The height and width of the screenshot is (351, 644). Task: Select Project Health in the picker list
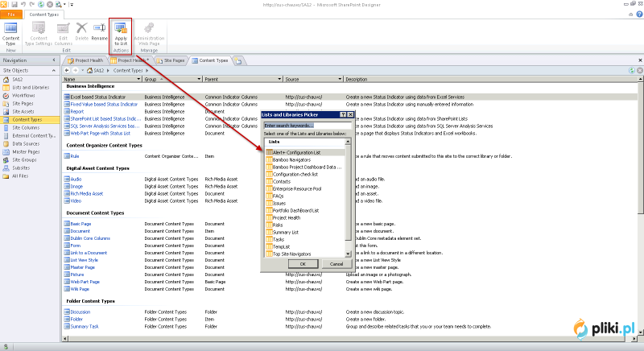(x=287, y=218)
